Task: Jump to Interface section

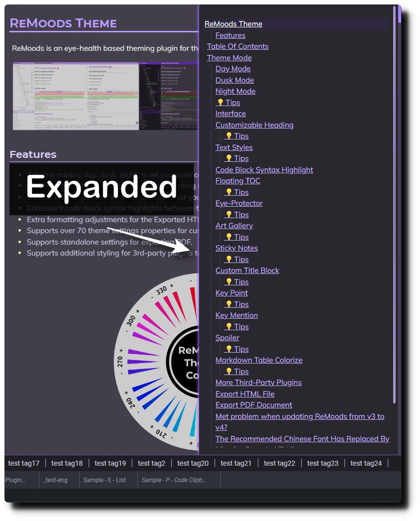Action: pyautogui.click(x=230, y=114)
